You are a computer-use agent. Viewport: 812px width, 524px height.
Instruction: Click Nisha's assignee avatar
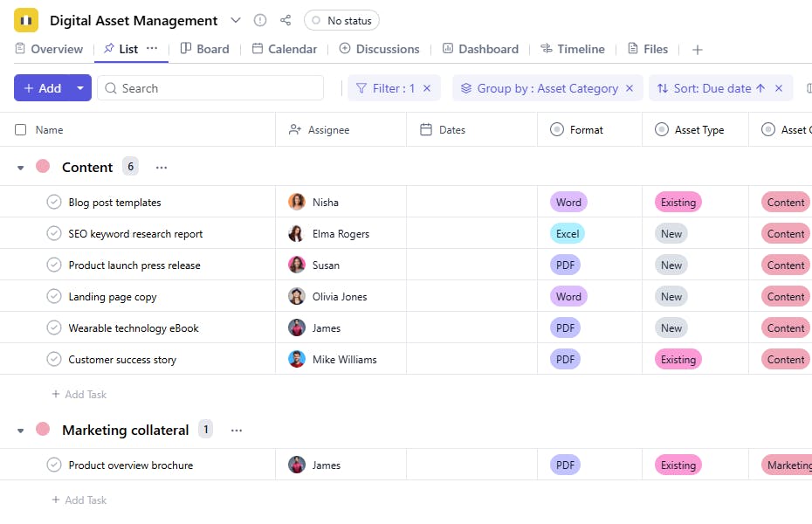(x=297, y=202)
